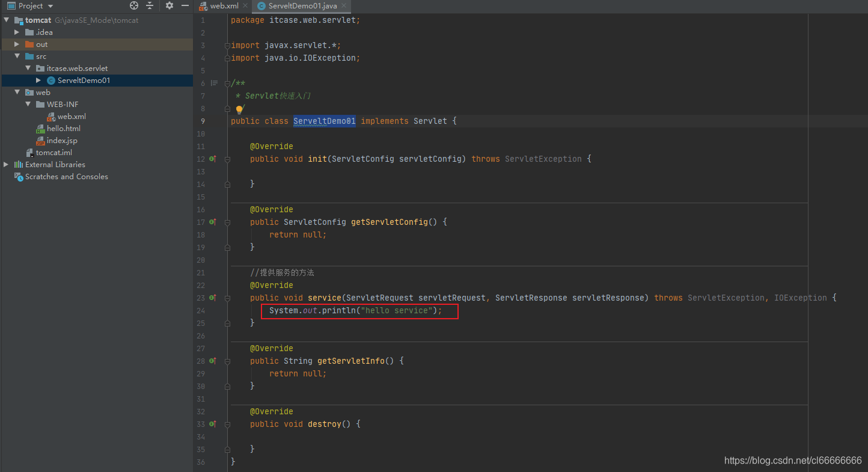Click the implements gutter icon beside getServletConfig
This screenshot has height=472, width=868.
coord(212,222)
